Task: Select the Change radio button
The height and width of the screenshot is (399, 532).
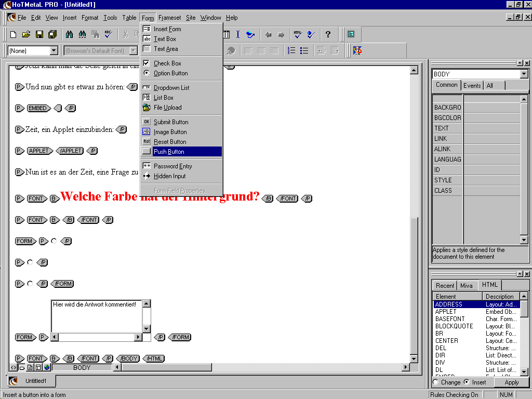Action: tap(435, 382)
